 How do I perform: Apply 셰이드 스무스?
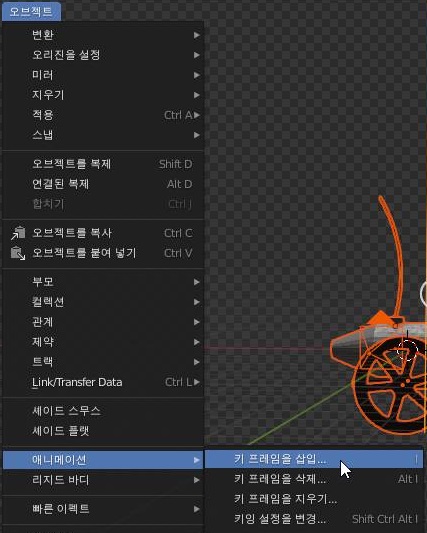[103, 411]
